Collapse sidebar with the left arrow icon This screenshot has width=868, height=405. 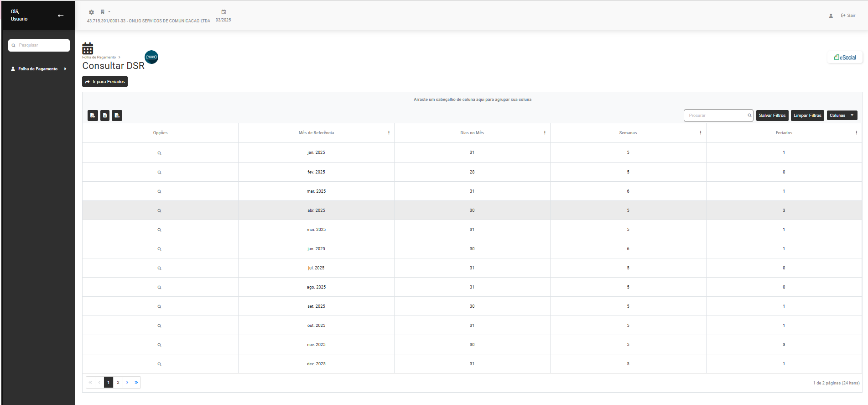[x=61, y=16]
